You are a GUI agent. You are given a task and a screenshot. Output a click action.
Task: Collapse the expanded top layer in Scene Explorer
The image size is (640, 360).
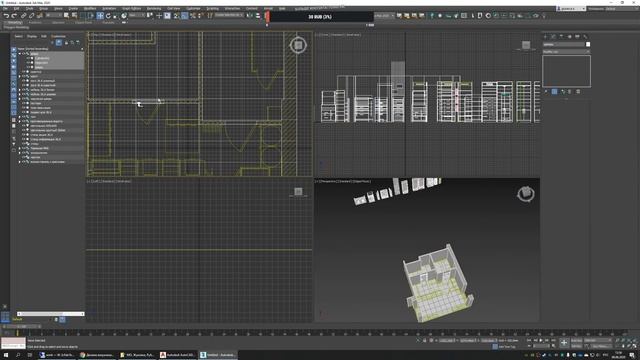[x=19, y=53]
